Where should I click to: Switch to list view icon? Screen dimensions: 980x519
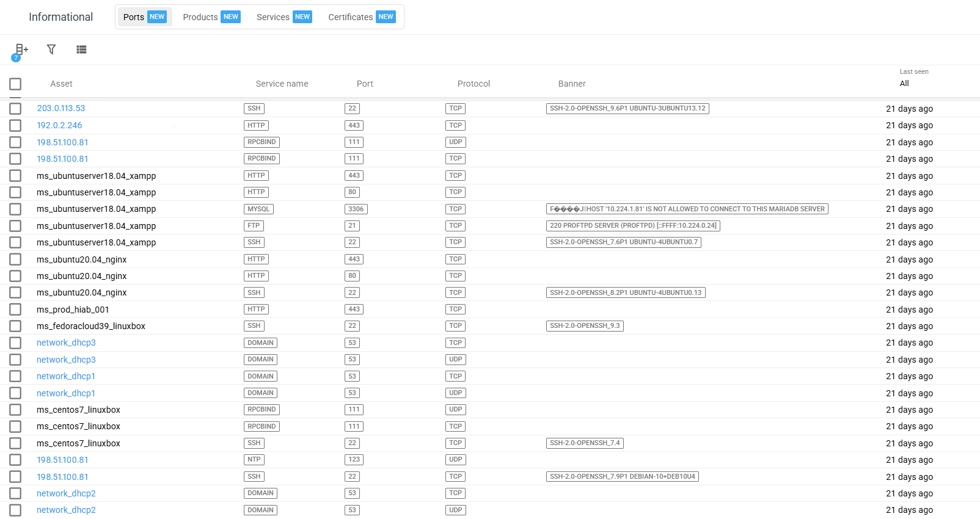point(81,49)
